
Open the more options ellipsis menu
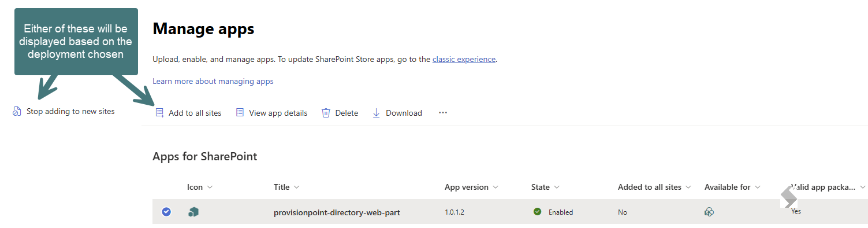443,113
